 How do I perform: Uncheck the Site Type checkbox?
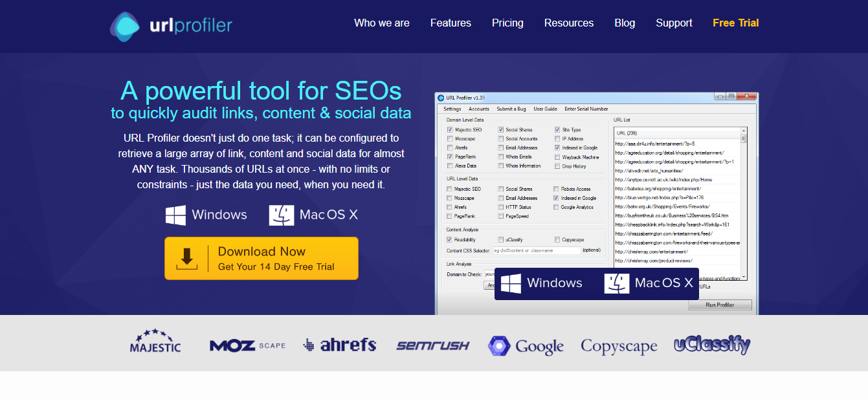coord(557,129)
